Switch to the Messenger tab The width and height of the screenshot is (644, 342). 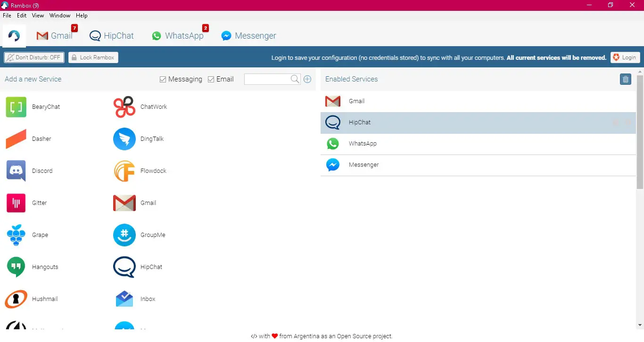coord(249,36)
